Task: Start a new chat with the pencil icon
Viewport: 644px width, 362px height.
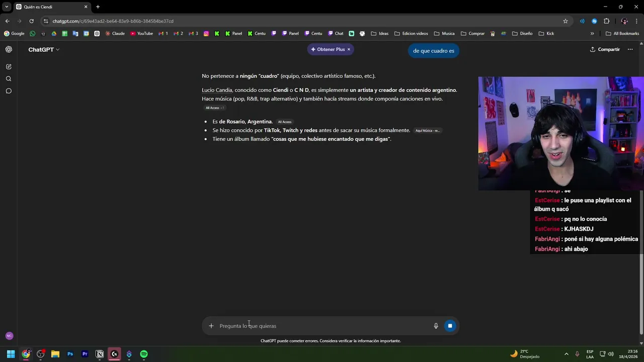Action: point(9,66)
